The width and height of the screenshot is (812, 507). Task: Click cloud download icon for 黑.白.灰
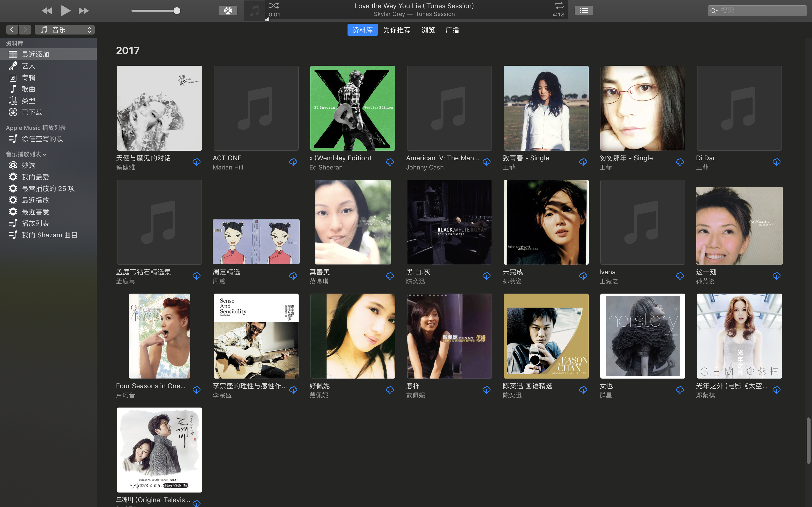point(486,276)
